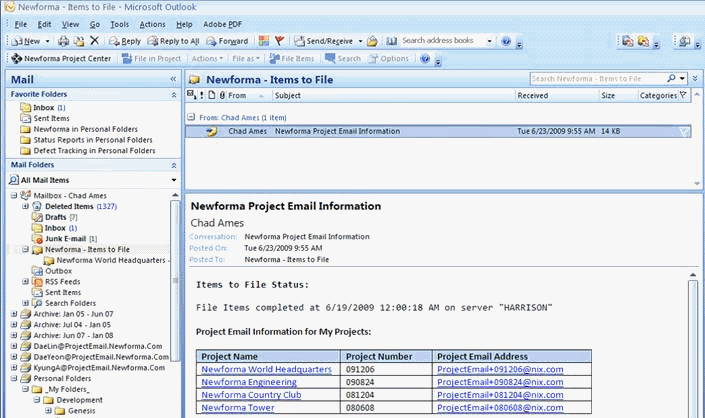Expand Archive: Jan 05 - Jun 07
The width and height of the screenshot is (705, 418).
coord(14,314)
